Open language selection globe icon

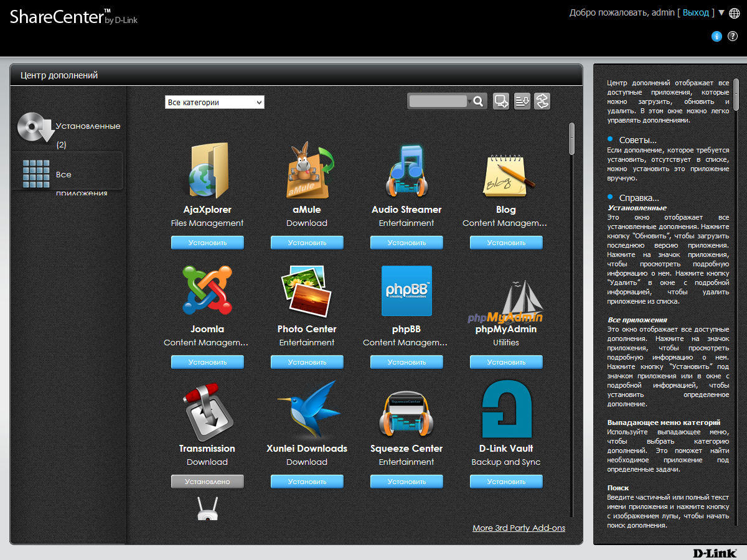tap(734, 13)
